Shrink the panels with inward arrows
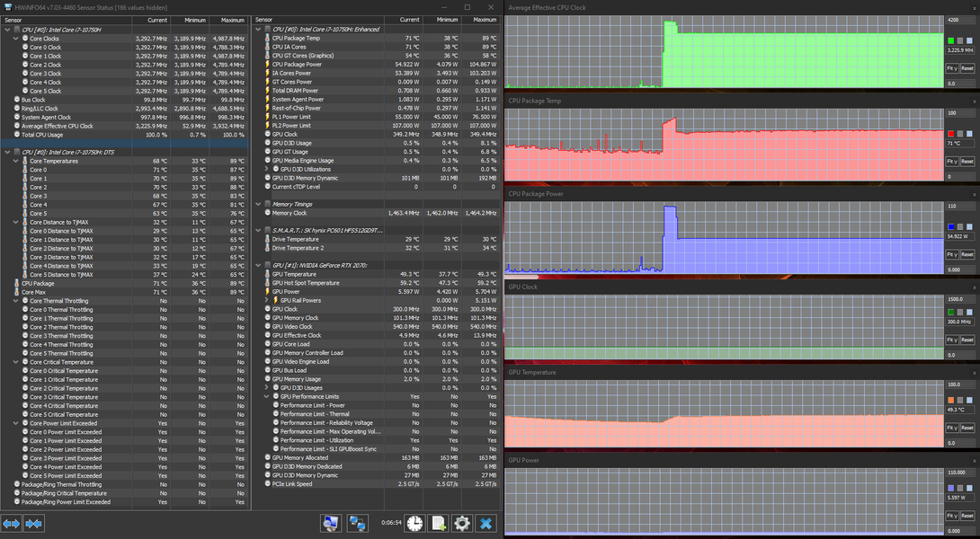Image resolution: width=980 pixels, height=539 pixels. click(x=34, y=524)
